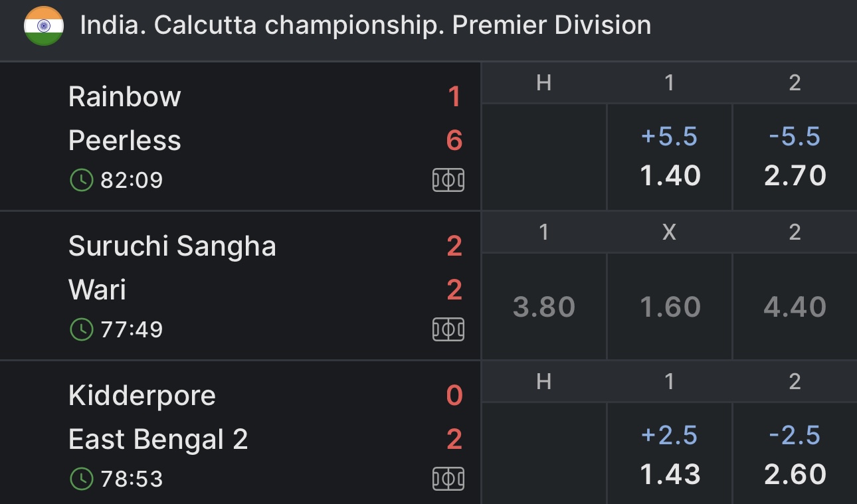857x504 pixels.
Task: Open pitch view icon for Rainbow vs Peerless
Action: click(x=448, y=180)
